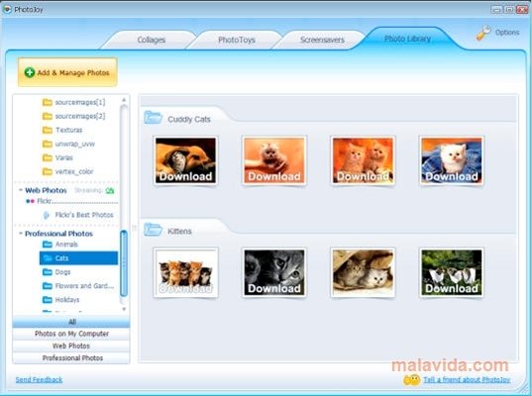
Task: Open the unwrap_uvw folder
Action: (68, 144)
